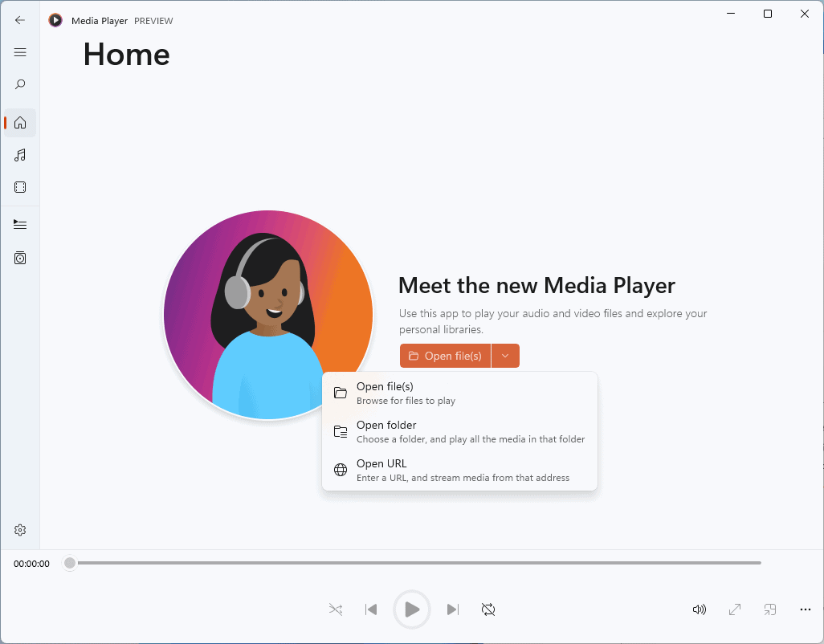Screen dimensions: 824x644
Task: Enable shuffle playback
Action: (x=335, y=609)
